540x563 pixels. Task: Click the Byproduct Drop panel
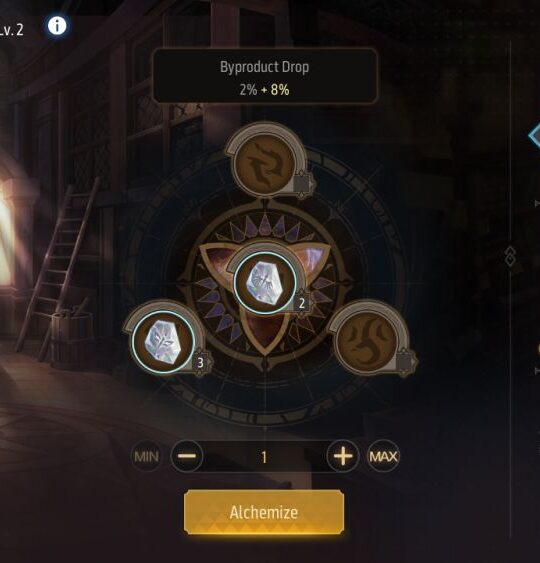click(265, 76)
